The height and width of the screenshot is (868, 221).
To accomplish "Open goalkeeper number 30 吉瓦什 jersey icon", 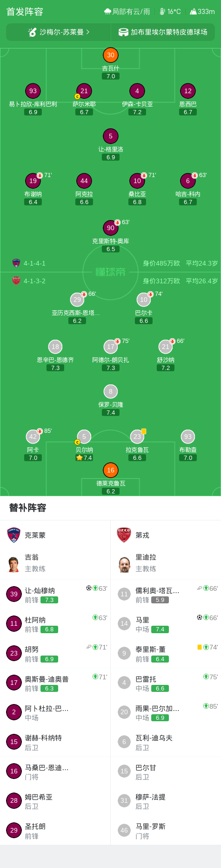I will 111,55.
